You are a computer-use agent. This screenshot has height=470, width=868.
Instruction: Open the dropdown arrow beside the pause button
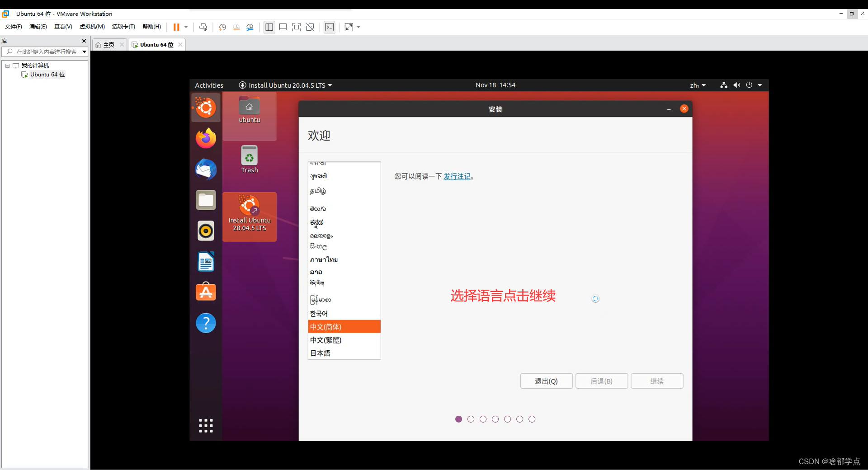[x=186, y=27]
